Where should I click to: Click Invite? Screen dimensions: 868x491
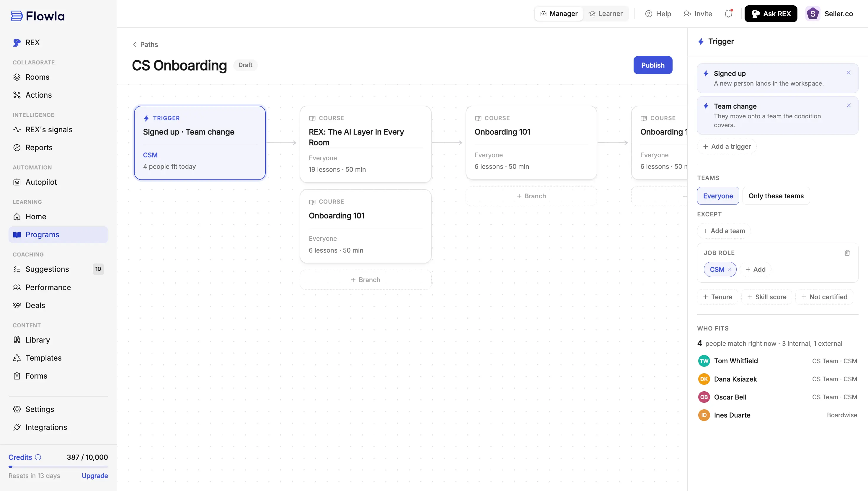click(x=698, y=14)
